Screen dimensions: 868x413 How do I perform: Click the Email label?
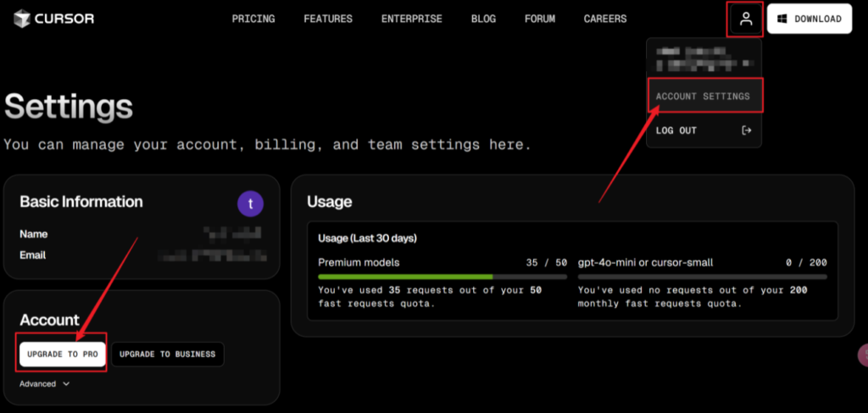point(33,255)
